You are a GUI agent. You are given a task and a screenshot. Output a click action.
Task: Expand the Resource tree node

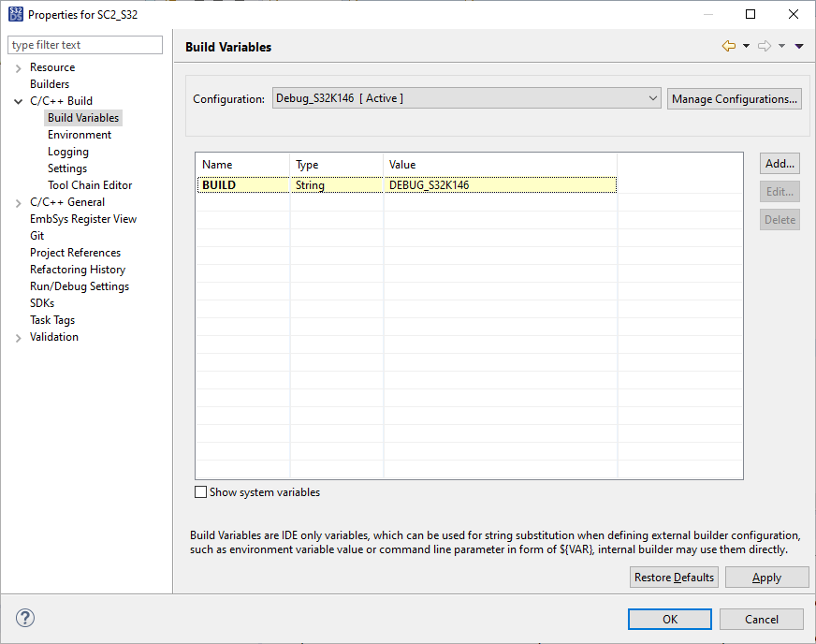click(x=18, y=68)
